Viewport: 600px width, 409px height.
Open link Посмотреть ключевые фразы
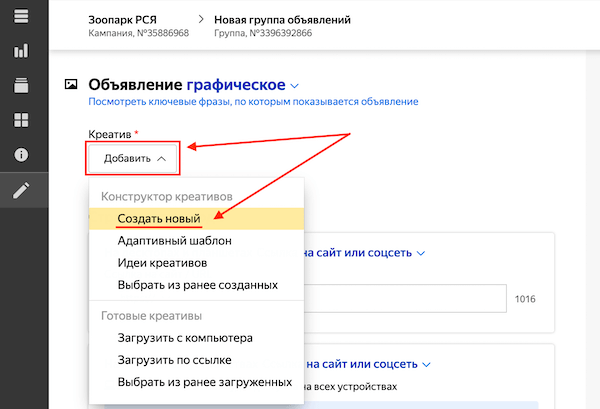point(253,102)
